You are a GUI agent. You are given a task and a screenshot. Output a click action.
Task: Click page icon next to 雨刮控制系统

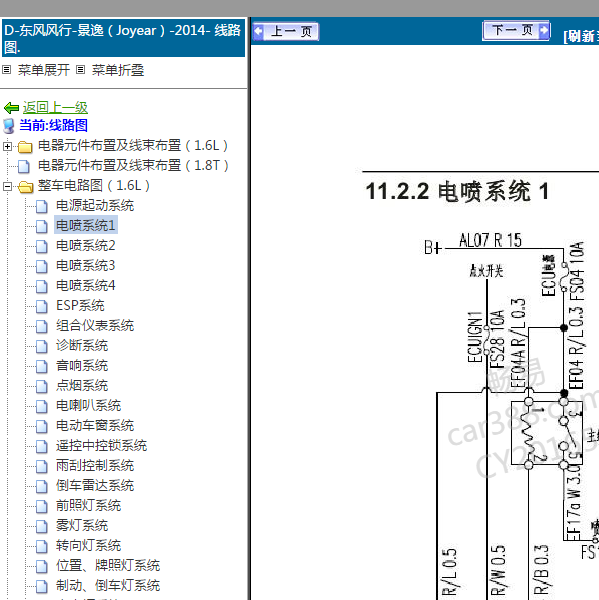click(x=42, y=466)
